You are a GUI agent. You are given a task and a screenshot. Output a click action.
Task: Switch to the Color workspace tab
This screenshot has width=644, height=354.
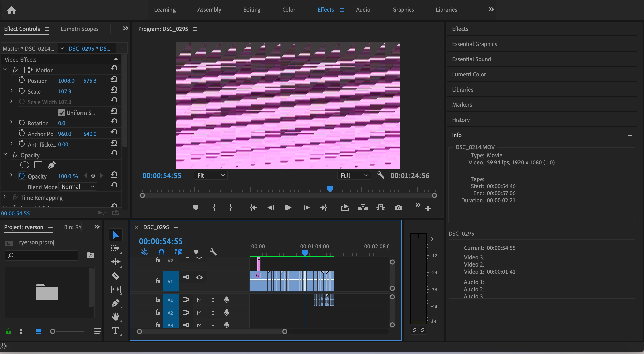[289, 10]
